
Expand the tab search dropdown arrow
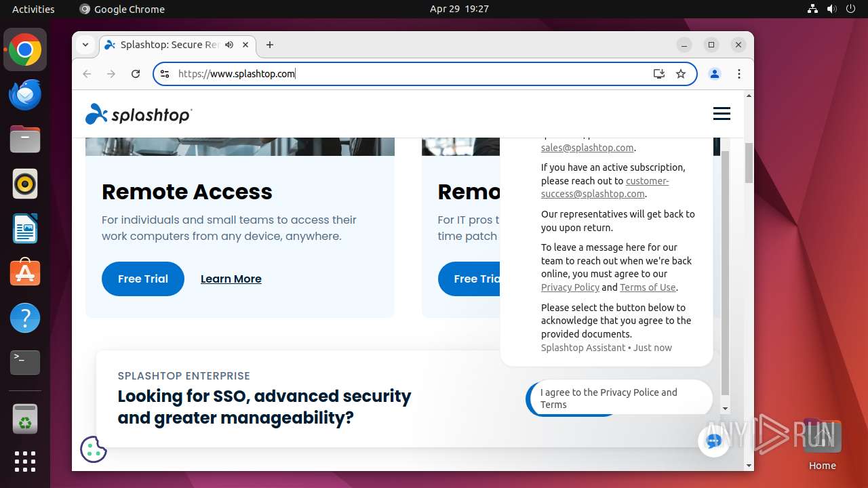[x=85, y=45]
